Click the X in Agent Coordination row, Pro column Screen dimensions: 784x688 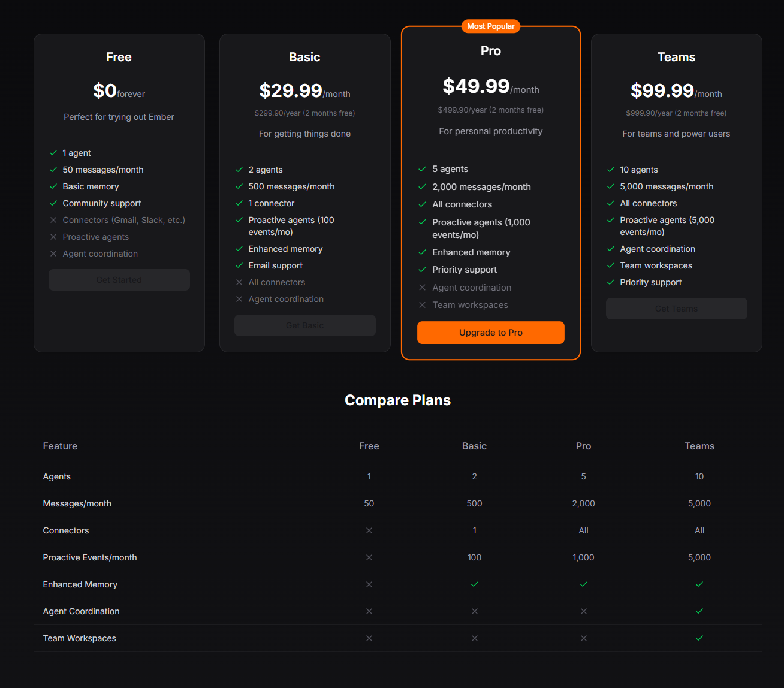pyautogui.click(x=584, y=611)
